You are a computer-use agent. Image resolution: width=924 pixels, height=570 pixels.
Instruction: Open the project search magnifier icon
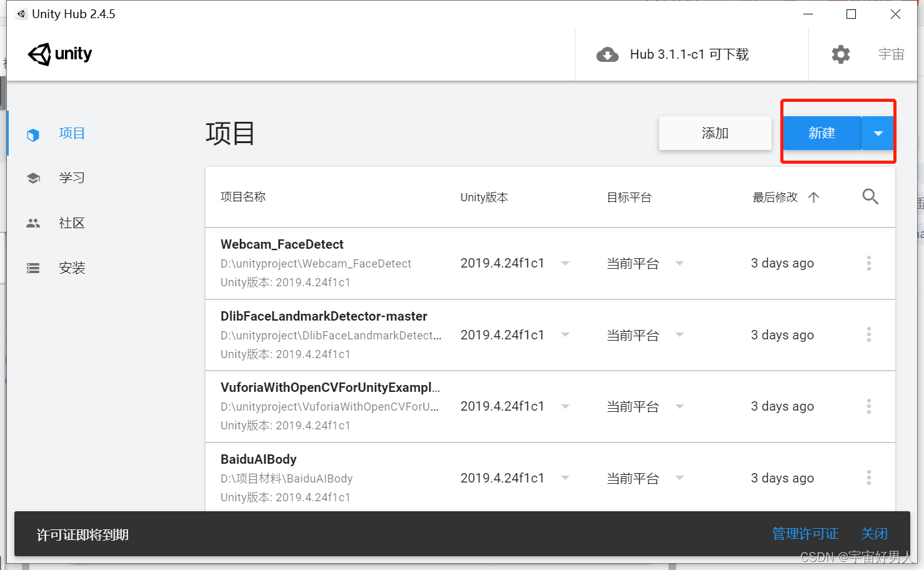(x=870, y=197)
